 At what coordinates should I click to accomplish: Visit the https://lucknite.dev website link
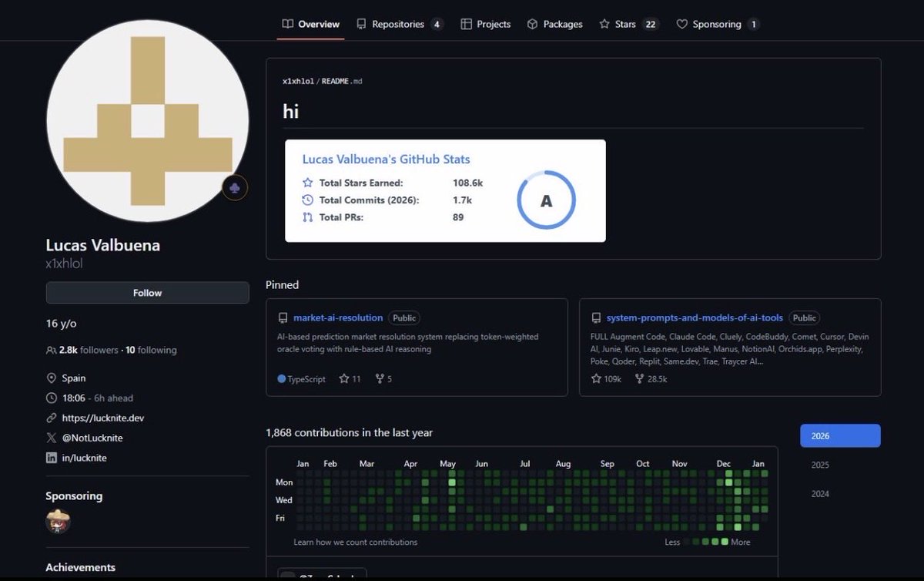tap(103, 418)
